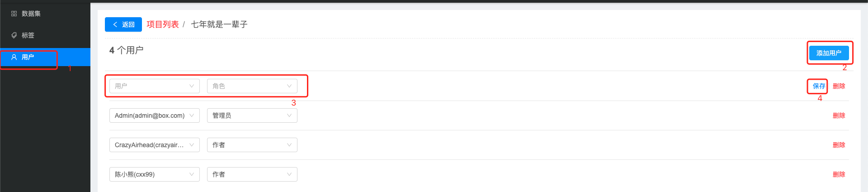Screen dimensions: 868x192
Task: Click the back arrow chevron icon
Action: (115, 24)
